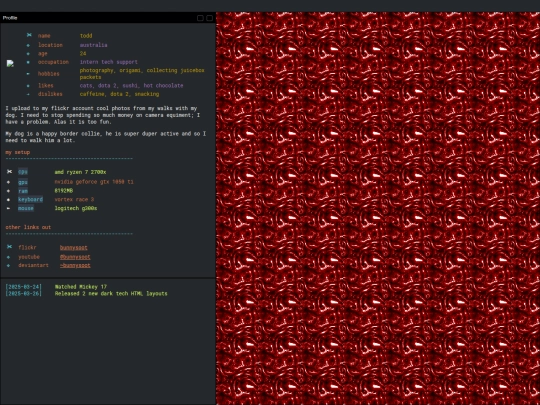This screenshot has height=405, width=540.
Task: Click the '[2025-03-24]' log date
Action: click(23, 287)
